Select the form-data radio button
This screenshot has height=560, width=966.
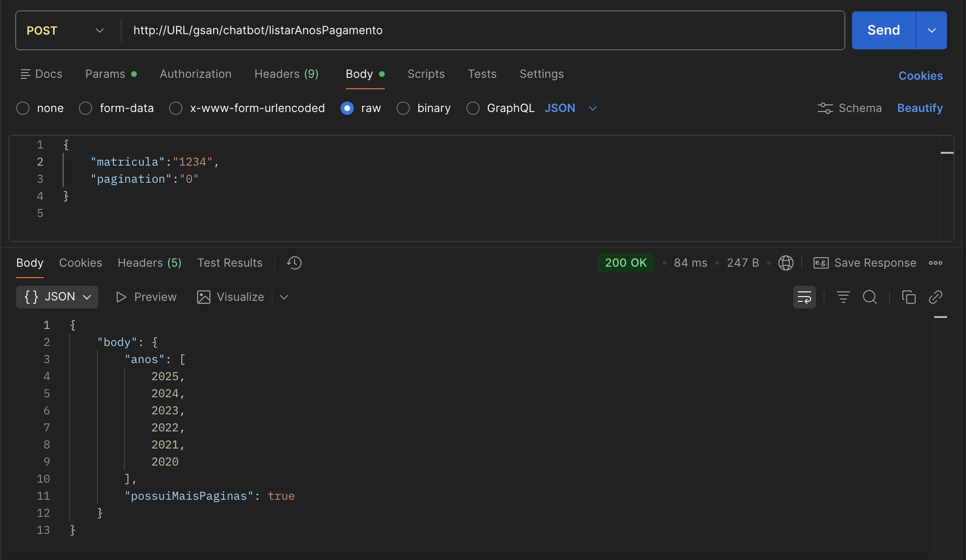(x=85, y=108)
